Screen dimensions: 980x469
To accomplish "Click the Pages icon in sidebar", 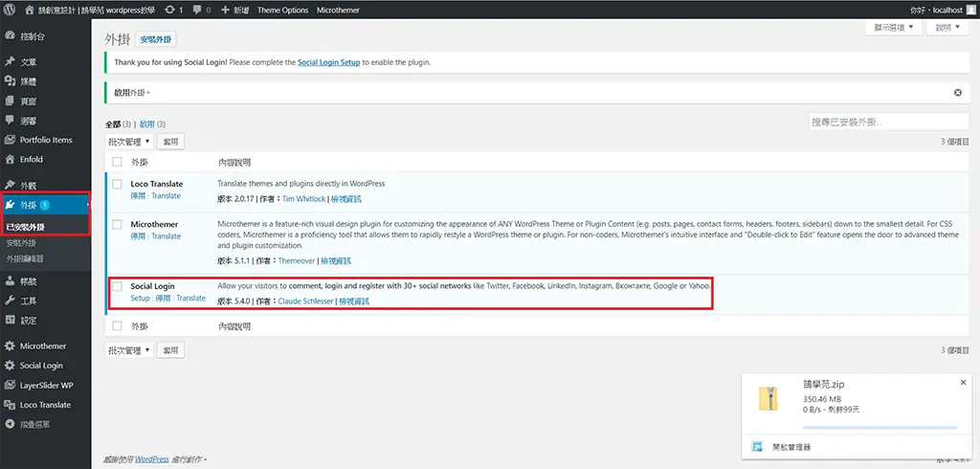I will pyautogui.click(x=10, y=100).
